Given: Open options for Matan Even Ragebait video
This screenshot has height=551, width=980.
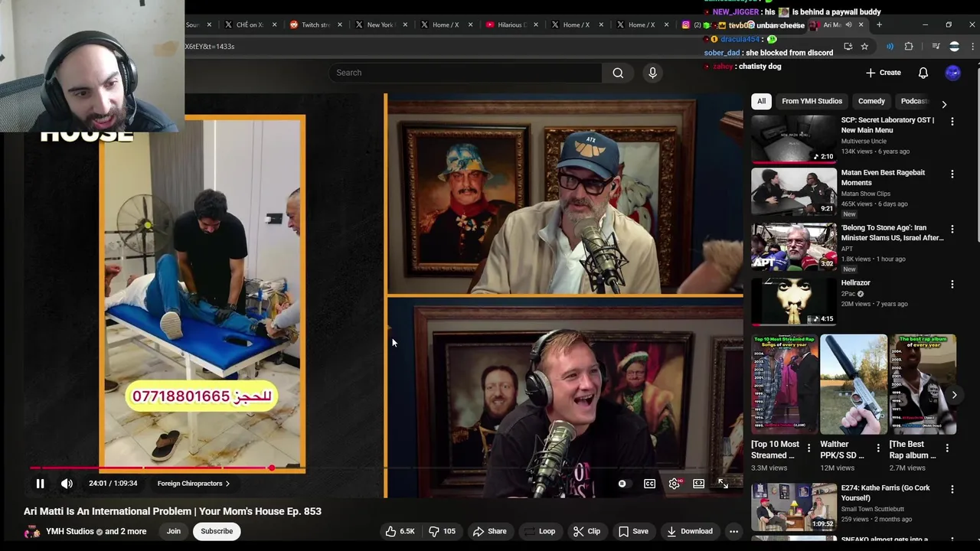Looking at the screenshot, I should point(952,174).
